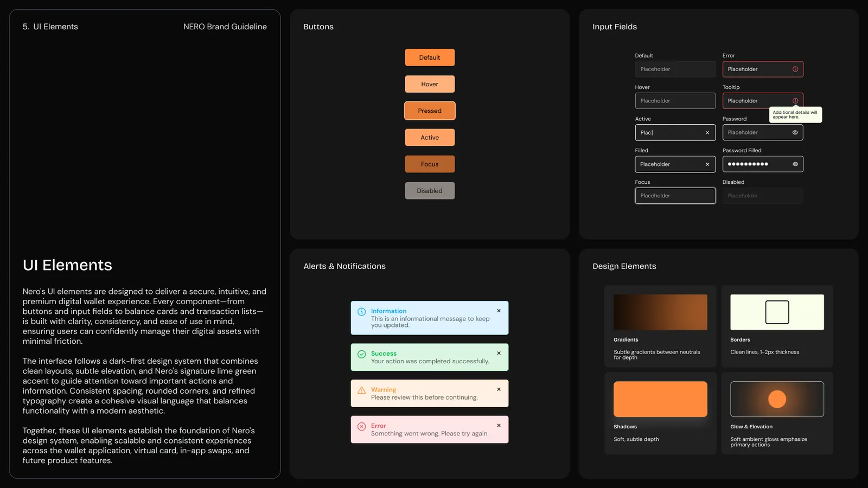Click 'Something went wrong. Please try again.' text

430,434
